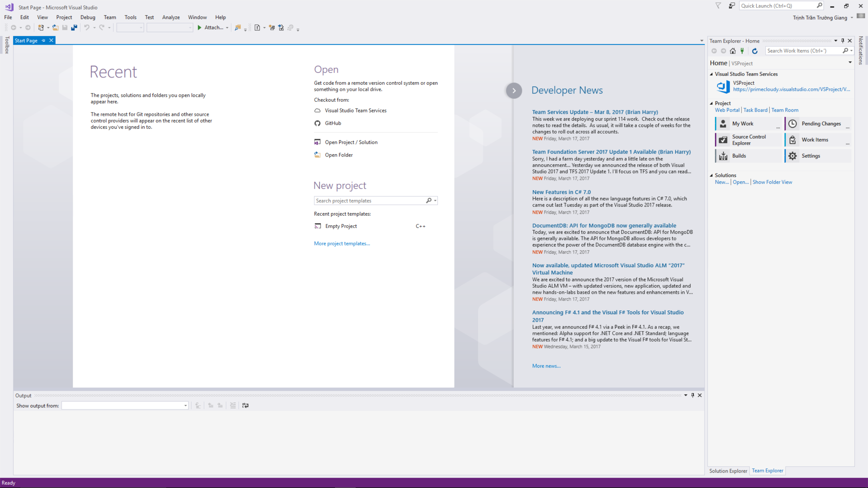Image resolution: width=868 pixels, height=488 pixels.
Task: Open the File menu
Action: 8,17
